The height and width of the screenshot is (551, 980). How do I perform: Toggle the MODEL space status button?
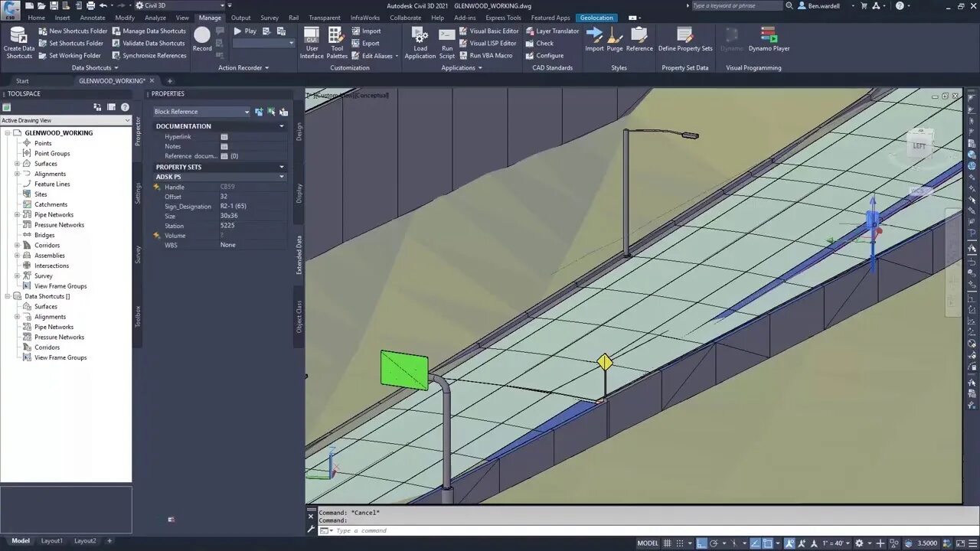click(x=648, y=543)
